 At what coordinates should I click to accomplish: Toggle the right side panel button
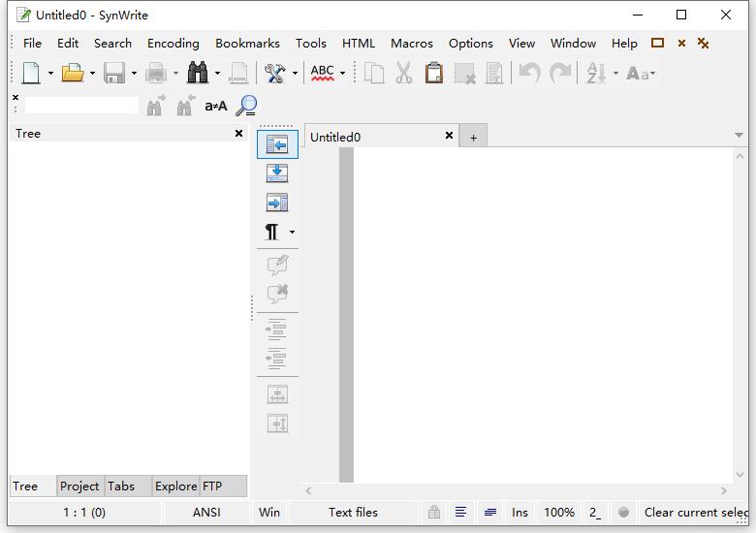pyautogui.click(x=277, y=203)
